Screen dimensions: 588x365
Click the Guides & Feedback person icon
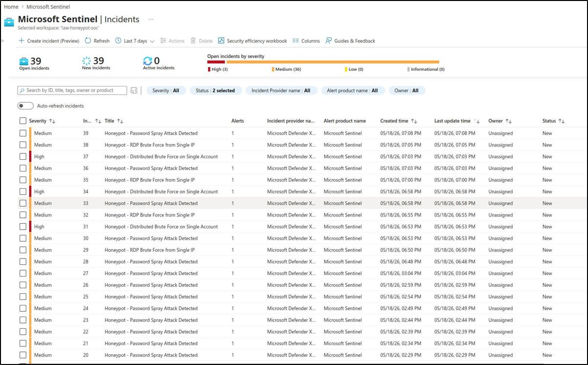329,41
